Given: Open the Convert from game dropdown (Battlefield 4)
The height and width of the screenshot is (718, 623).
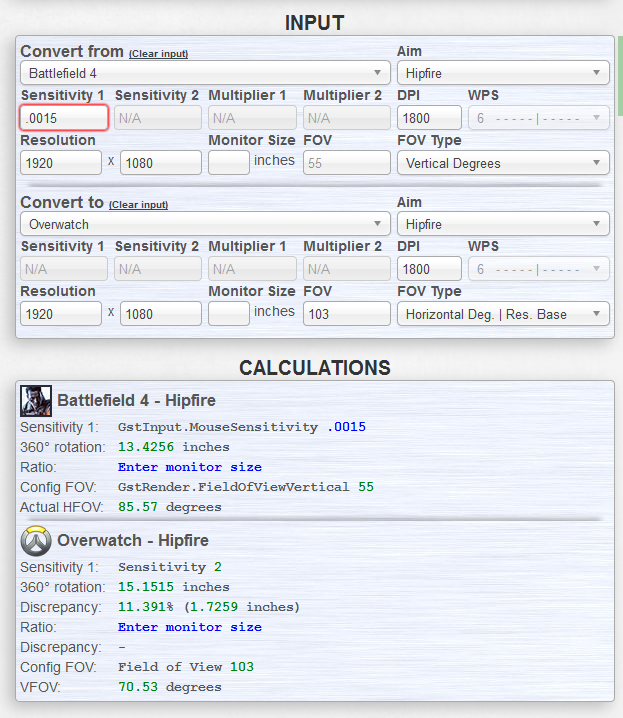Looking at the screenshot, I should (x=205, y=73).
